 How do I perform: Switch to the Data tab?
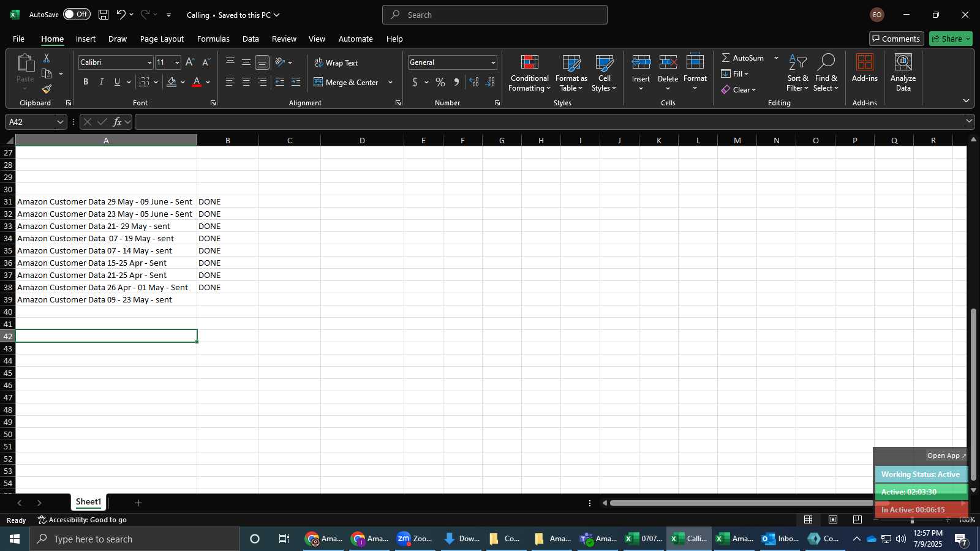(x=251, y=39)
